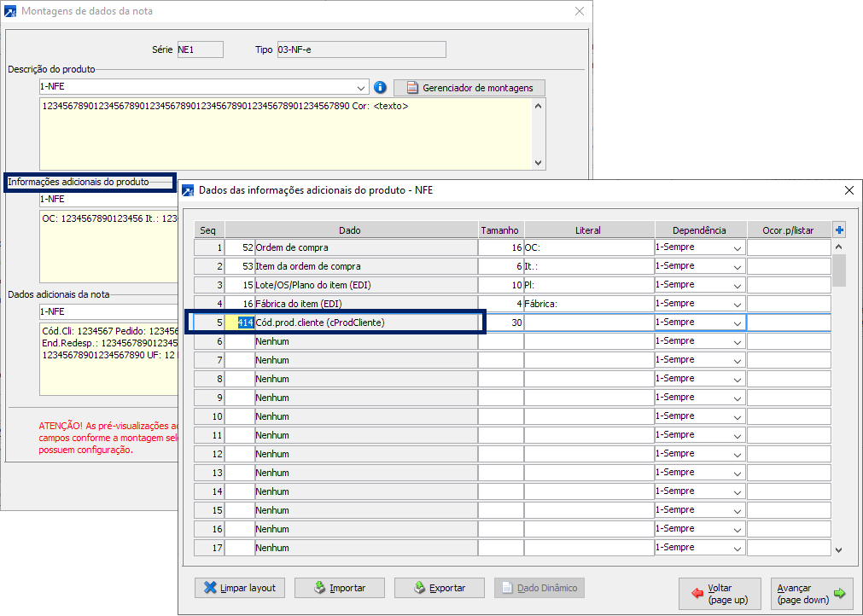Select the Tamanho field with value 30
The height and width of the screenshot is (616, 863).
coord(500,323)
